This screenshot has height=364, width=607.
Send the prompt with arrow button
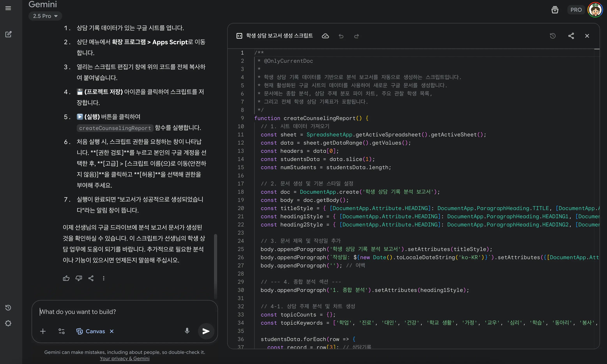[x=206, y=331]
